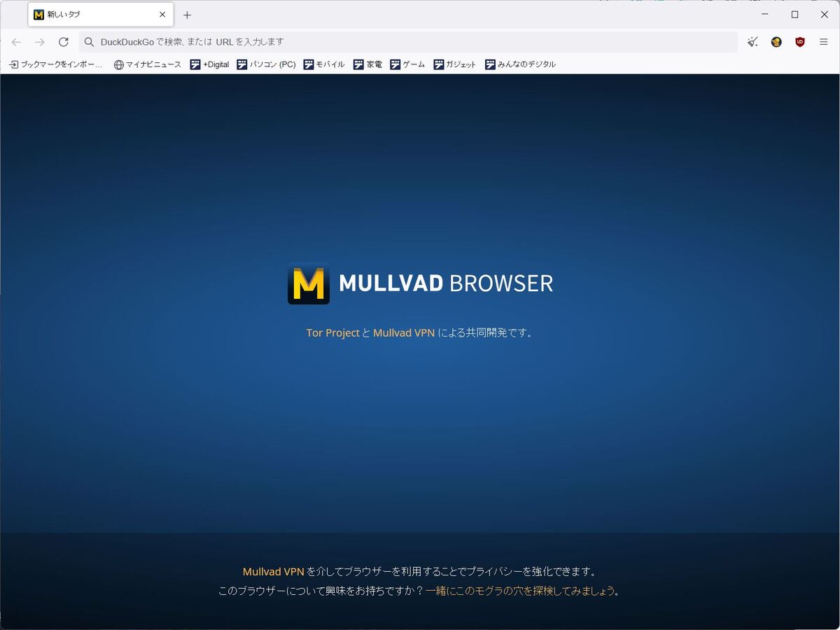This screenshot has height=630, width=840.
Task: Click the MULLVAD BROWSER title text
Action: coord(446,283)
